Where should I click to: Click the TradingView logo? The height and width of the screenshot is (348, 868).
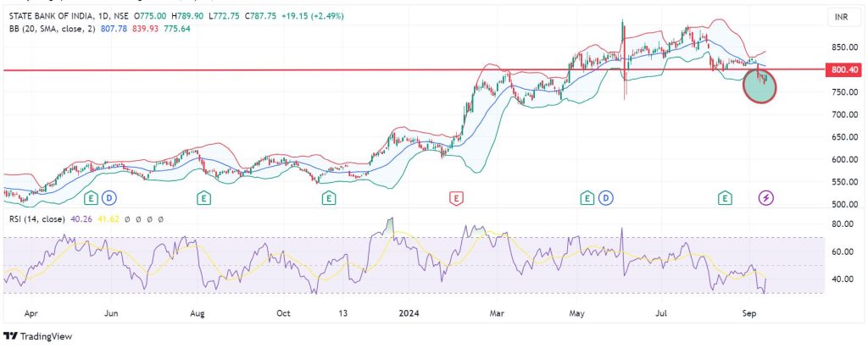tap(37, 336)
